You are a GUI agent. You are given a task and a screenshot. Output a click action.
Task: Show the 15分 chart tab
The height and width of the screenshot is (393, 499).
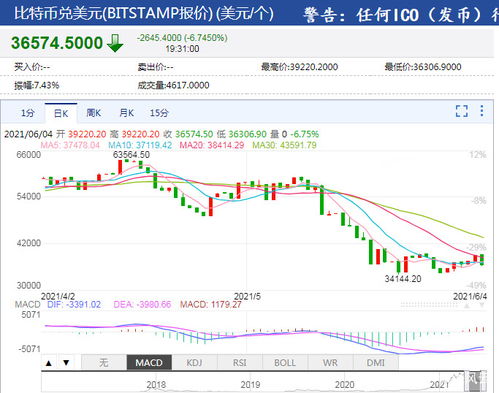pos(159,113)
